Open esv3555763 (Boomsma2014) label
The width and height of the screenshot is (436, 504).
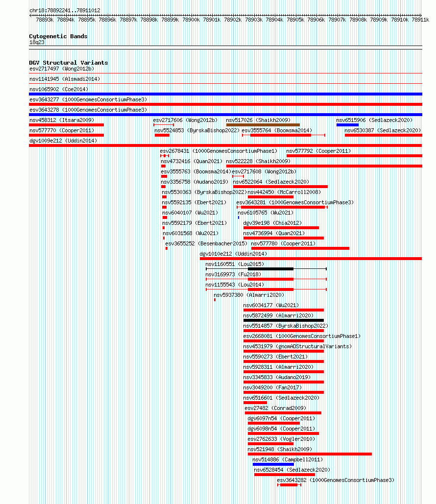coord(196,171)
